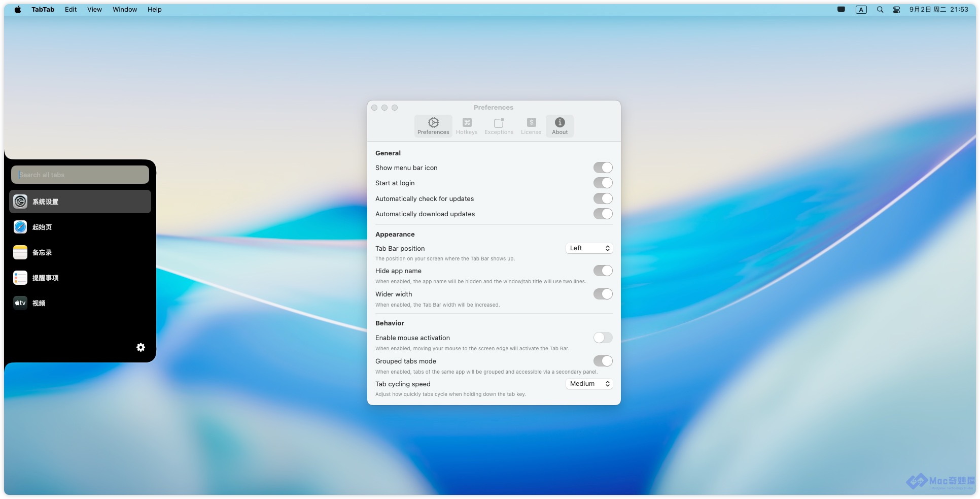The height and width of the screenshot is (499, 980).
Task: Disable Start at login switch
Action: (x=603, y=183)
